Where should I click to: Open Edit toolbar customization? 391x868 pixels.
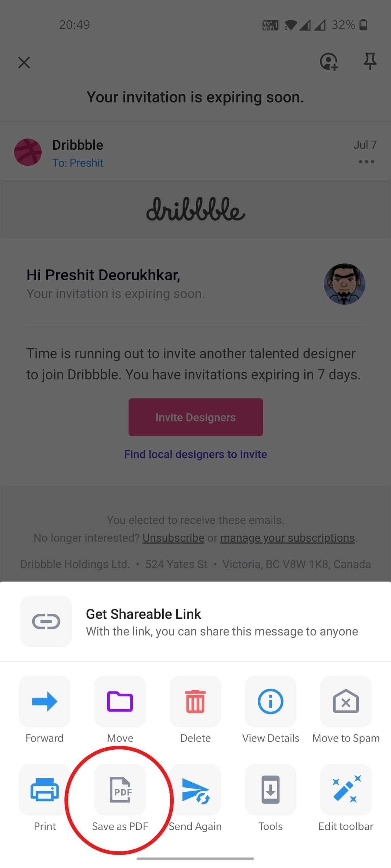click(x=346, y=790)
